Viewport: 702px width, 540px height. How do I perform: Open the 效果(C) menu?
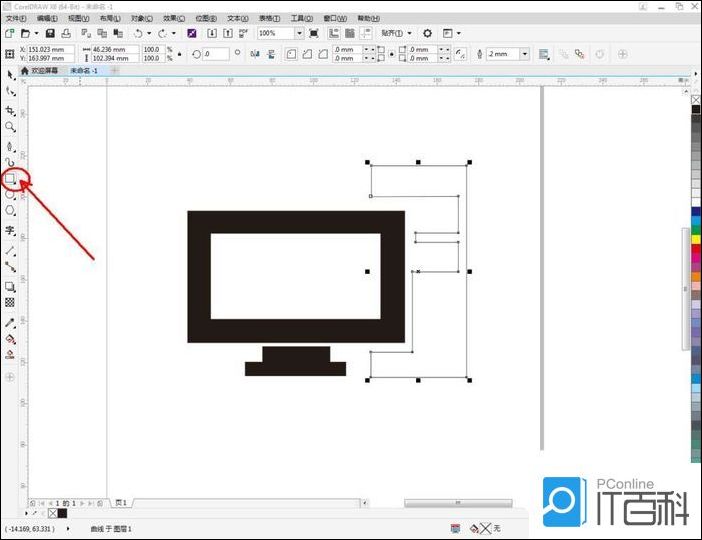pyautogui.click(x=175, y=18)
